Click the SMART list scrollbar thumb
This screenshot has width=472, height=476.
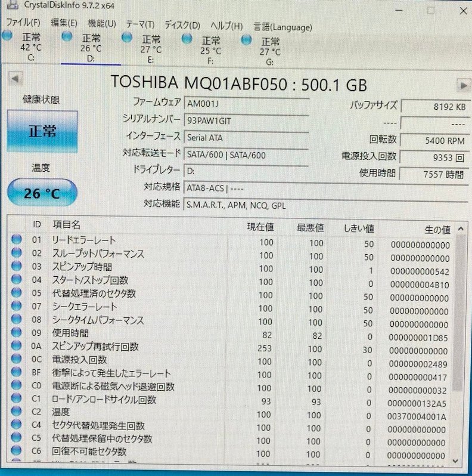click(458, 313)
